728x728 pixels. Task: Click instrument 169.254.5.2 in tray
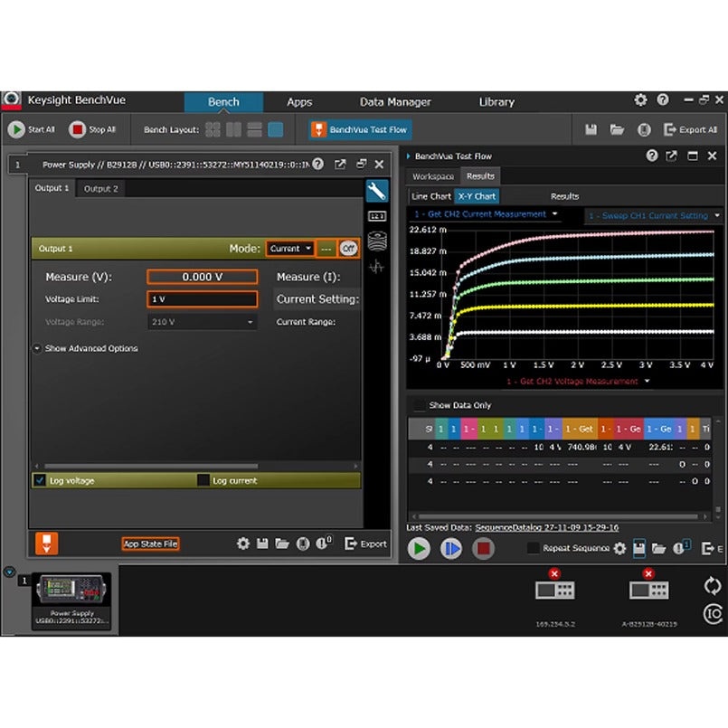555,597
